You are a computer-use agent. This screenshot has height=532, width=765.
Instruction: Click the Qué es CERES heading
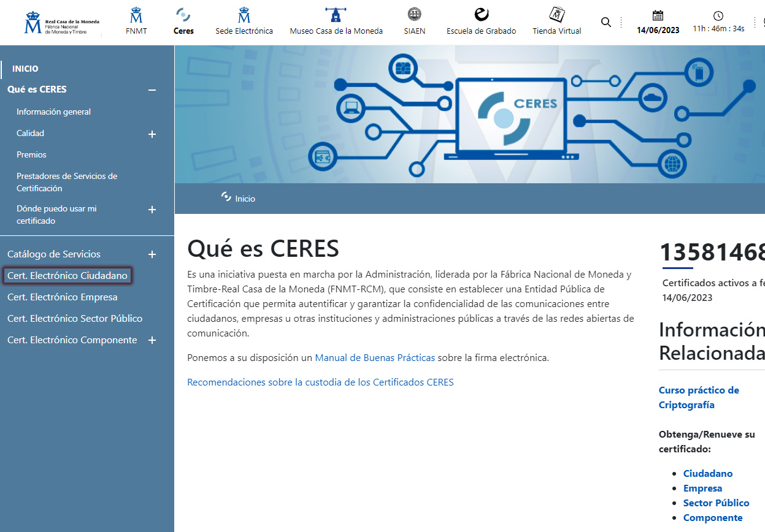[263, 249]
